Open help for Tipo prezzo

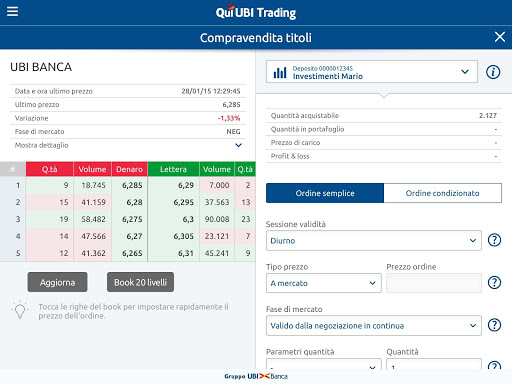click(494, 283)
